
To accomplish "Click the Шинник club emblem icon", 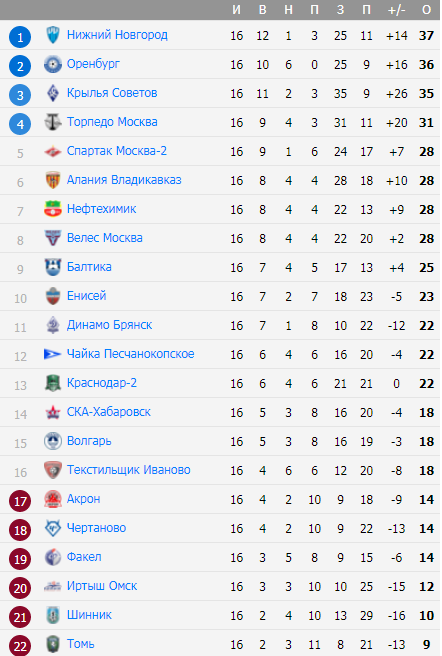I will [x=53, y=615].
